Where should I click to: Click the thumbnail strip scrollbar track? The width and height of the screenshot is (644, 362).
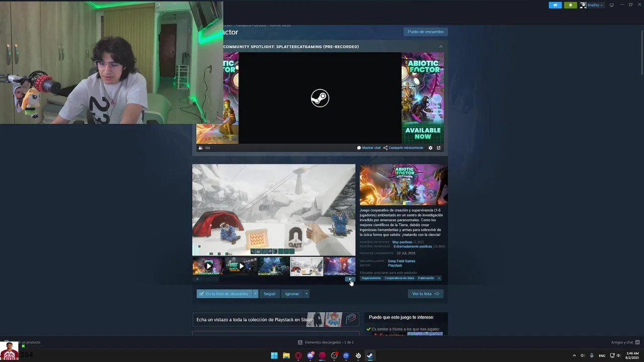click(x=274, y=279)
